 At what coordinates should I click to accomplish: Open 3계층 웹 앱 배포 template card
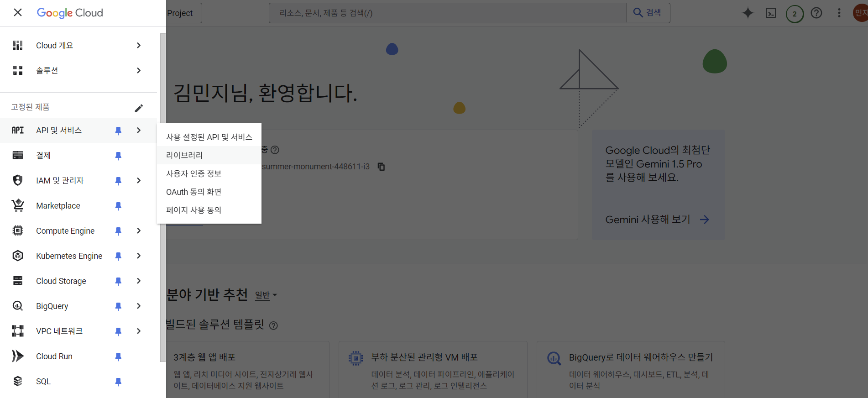pyautogui.click(x=248, y=370)
